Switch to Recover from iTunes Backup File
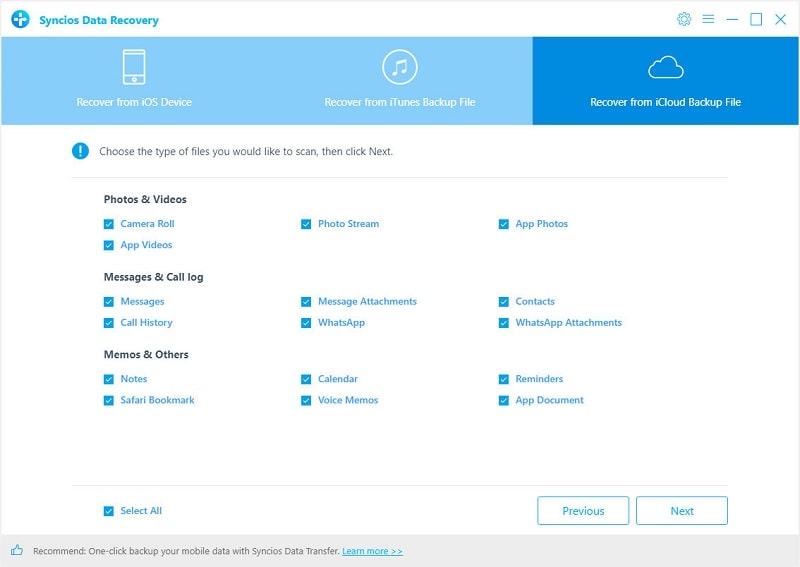Screen dimensions: 800x567 click(400, 81)
